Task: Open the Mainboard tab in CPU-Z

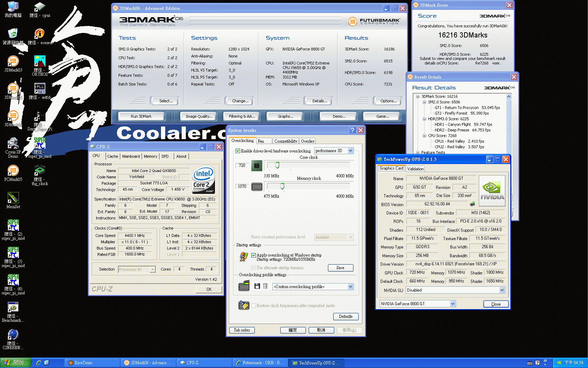Action: (131, 156)
